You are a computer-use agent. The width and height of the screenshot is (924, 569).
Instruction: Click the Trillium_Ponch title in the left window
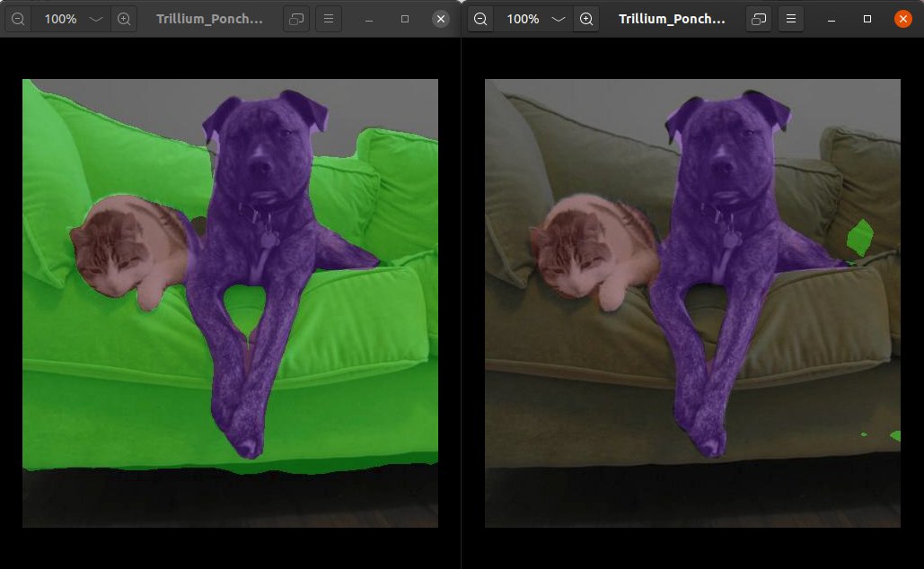tap(207, 18)
